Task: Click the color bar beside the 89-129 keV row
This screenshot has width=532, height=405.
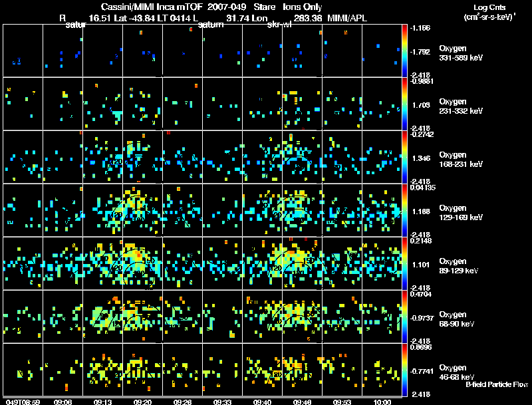Action: click(404, 263)
